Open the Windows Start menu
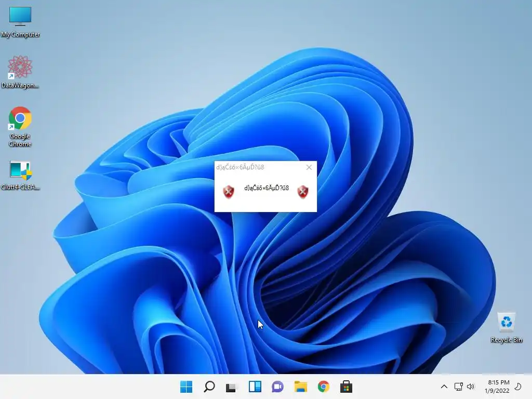This screenshot has height=399, width=532. click(186, 387)
